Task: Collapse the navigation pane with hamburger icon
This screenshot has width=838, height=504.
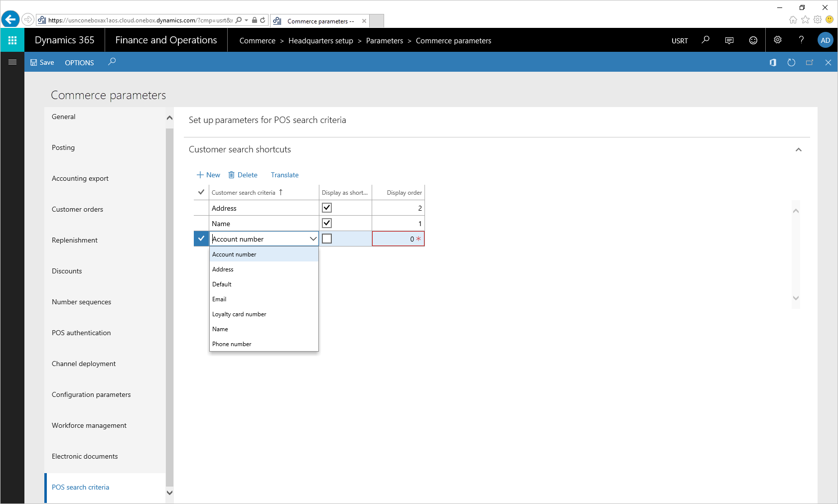Action: coord(12,62)
